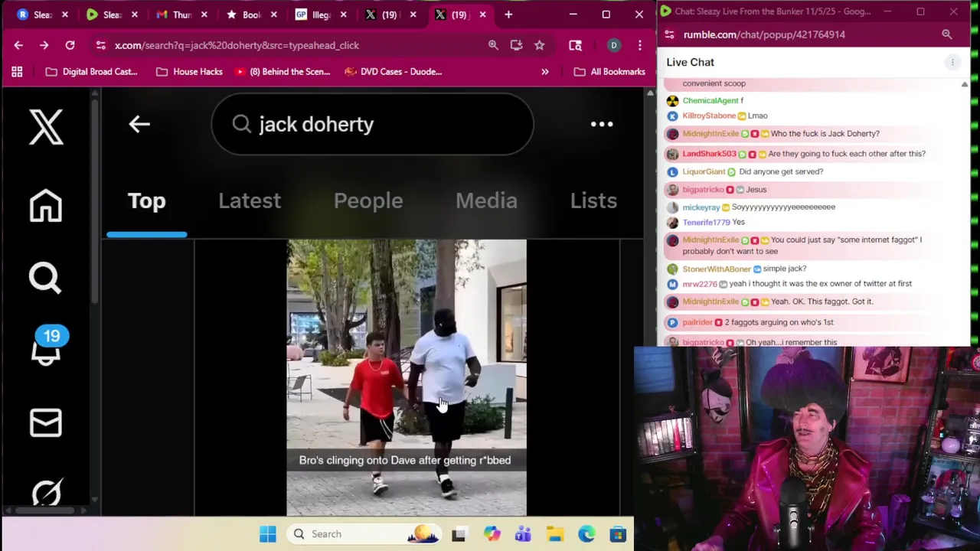The height and width of the screenshot is (551, 980).
Task: Reload the x.com page
Action: point(70,45)
